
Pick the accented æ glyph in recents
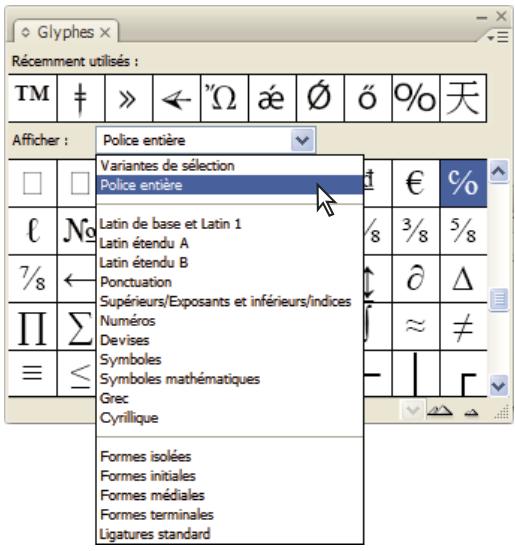[273, 98]
